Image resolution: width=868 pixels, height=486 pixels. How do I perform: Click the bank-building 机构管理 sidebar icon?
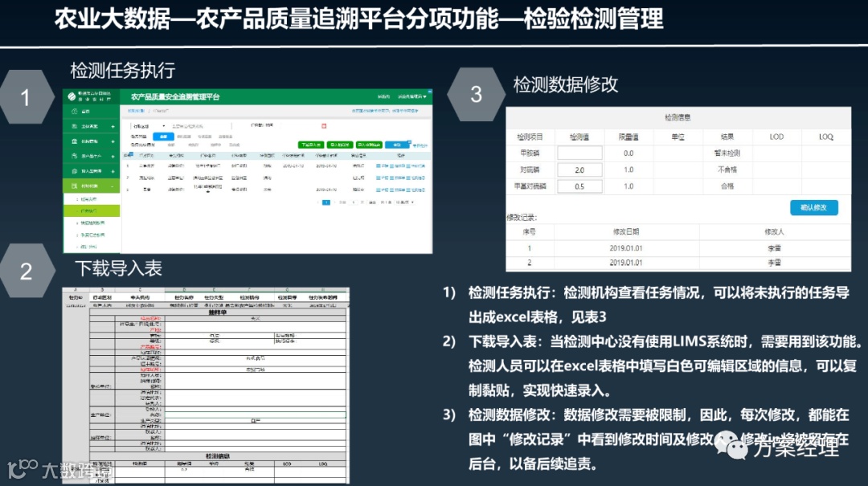click(x=74, y=141)
